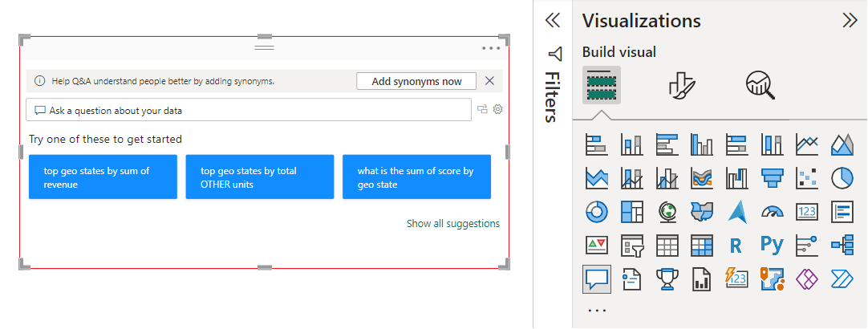
Task: Select the trophy Metrics visual
Action: click(667, 279)
